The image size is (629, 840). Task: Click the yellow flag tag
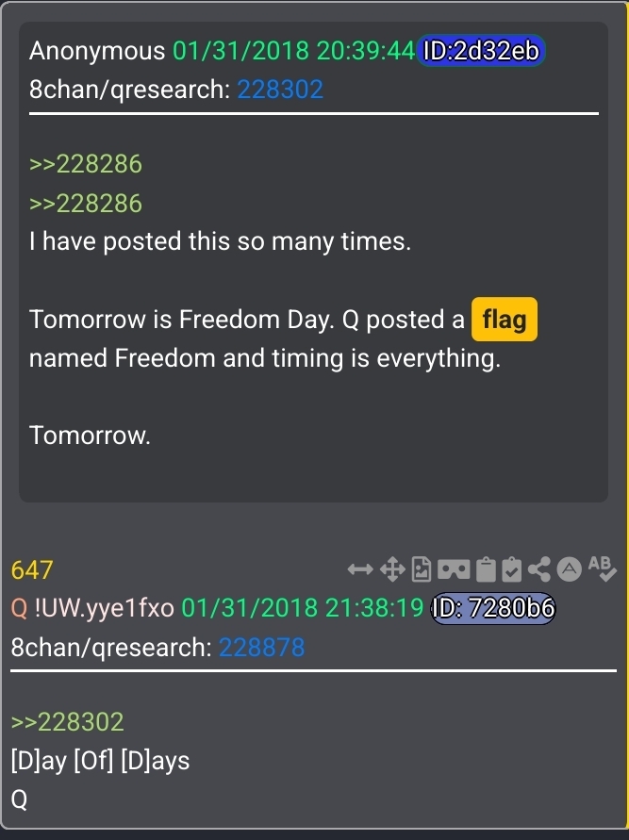click(505, 320)
